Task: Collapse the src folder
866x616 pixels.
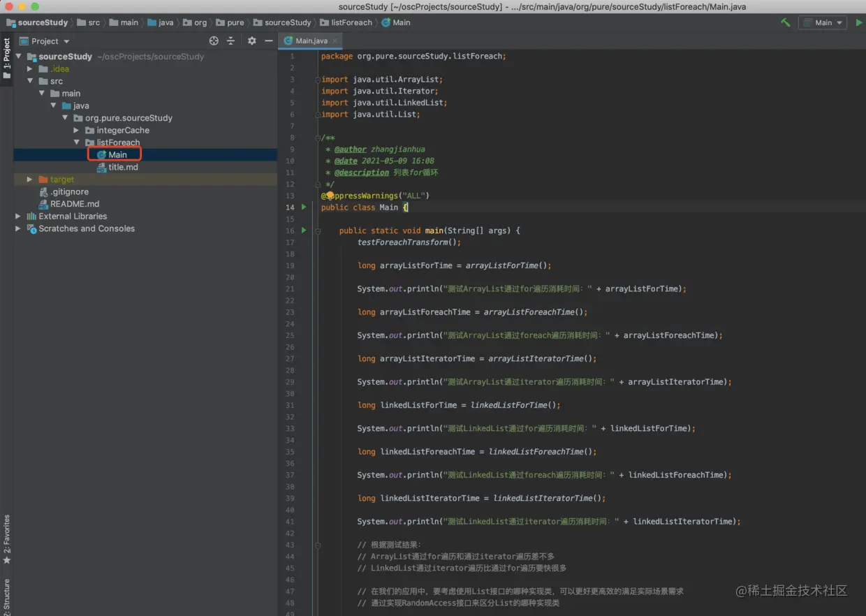Action: (x=30, y=81)
